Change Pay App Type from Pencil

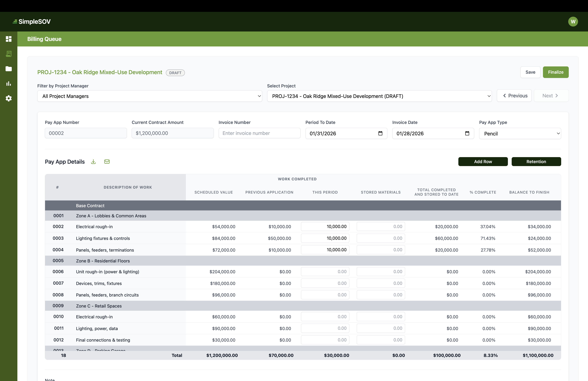point(520,133)
